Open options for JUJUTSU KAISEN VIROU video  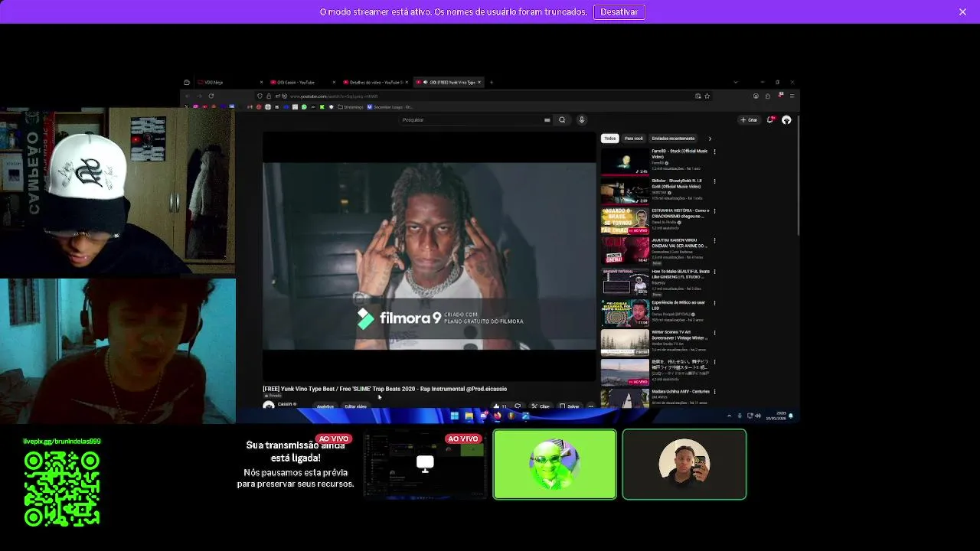click(714, 240)
